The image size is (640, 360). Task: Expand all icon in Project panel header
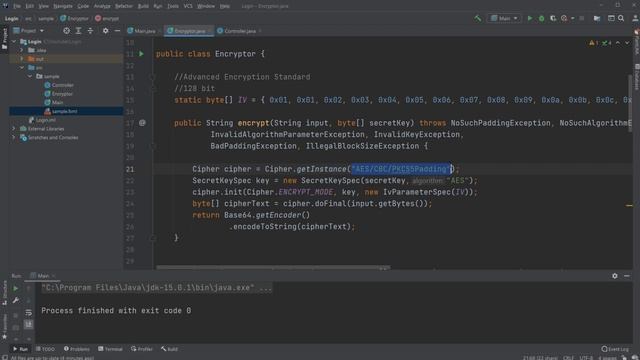point(78,31)
